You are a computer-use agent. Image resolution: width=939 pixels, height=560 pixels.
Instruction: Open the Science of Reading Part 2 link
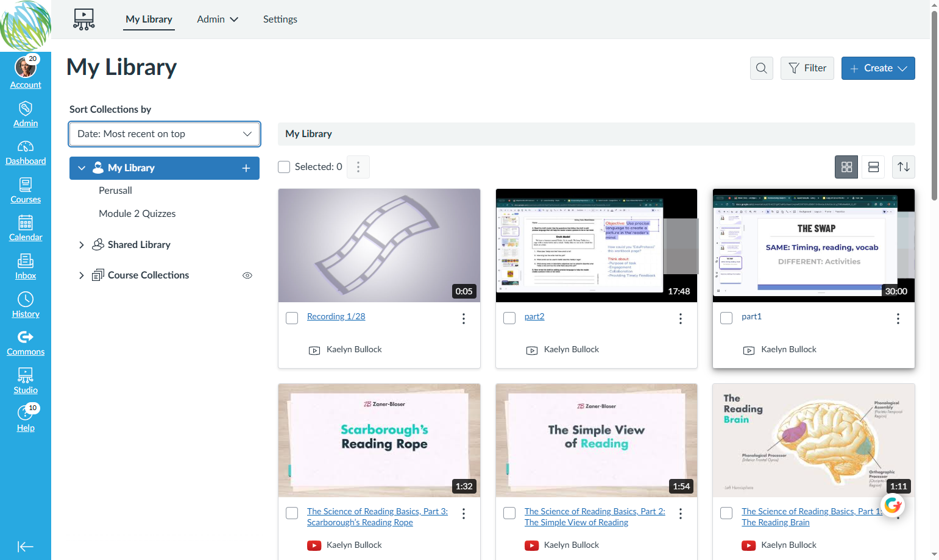[x=595, y=517]
